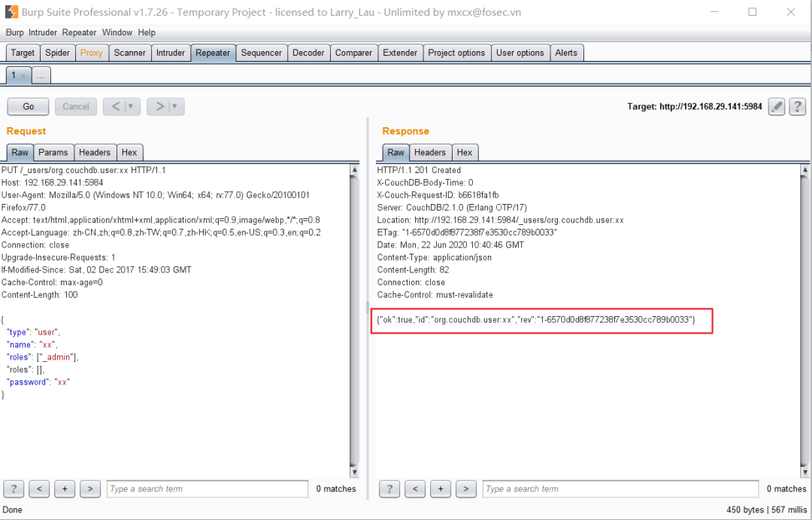Click the PUT /_users/org.couchdb.user:xx request line
The image size is (812, 520).
tap(83, 170)
